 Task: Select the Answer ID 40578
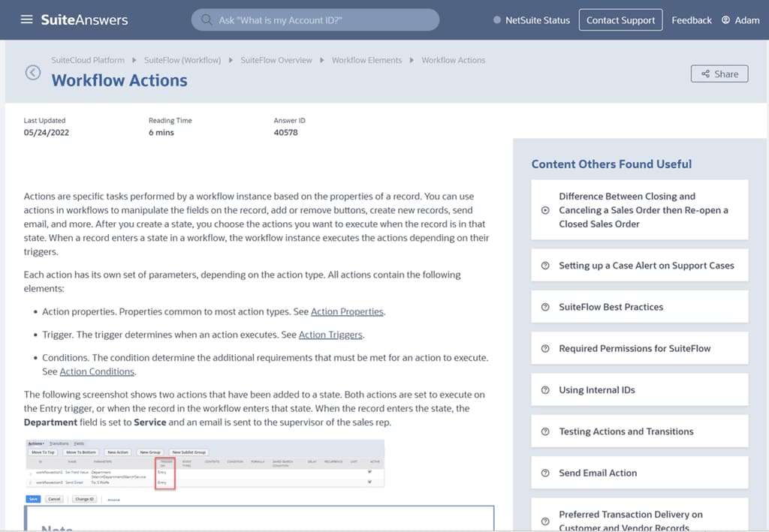tap(285, 132)
